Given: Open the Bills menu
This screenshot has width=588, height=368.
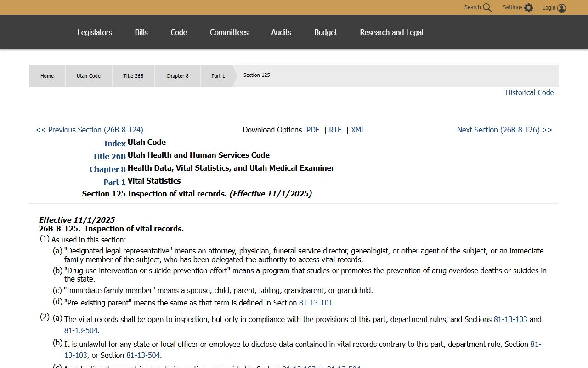Looking at the screenshot, I should click(141, 32).
